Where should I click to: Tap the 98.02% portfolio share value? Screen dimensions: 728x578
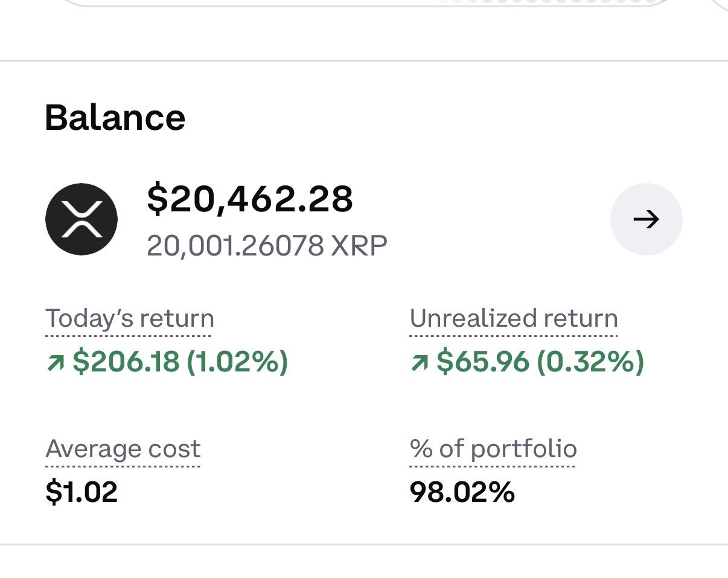(x=462, y=492)
